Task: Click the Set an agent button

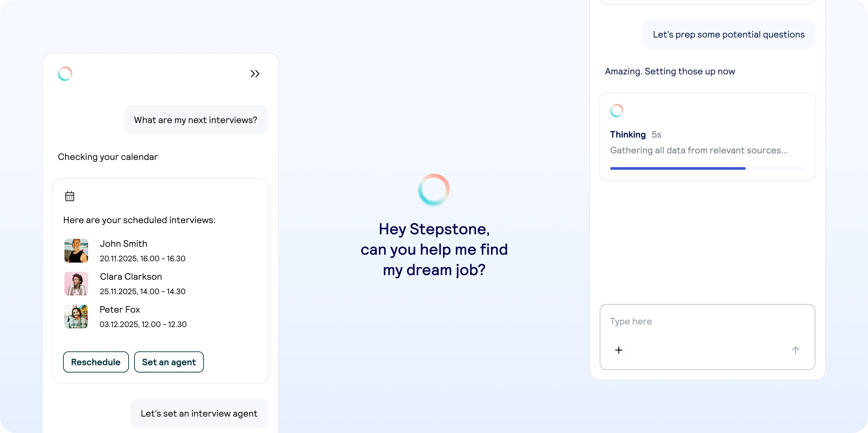Action: click(169, 362)
